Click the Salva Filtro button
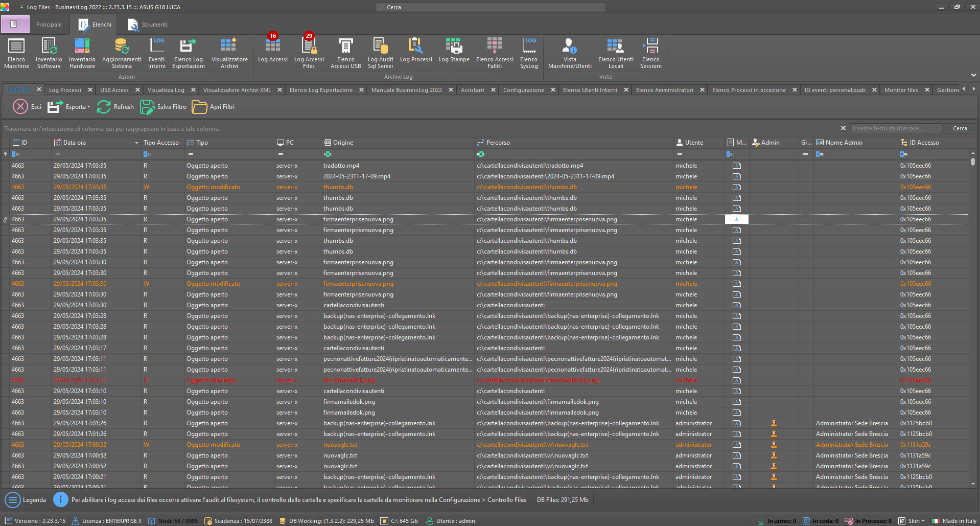This screenshot has width=980, height=526. click(164, 107)
